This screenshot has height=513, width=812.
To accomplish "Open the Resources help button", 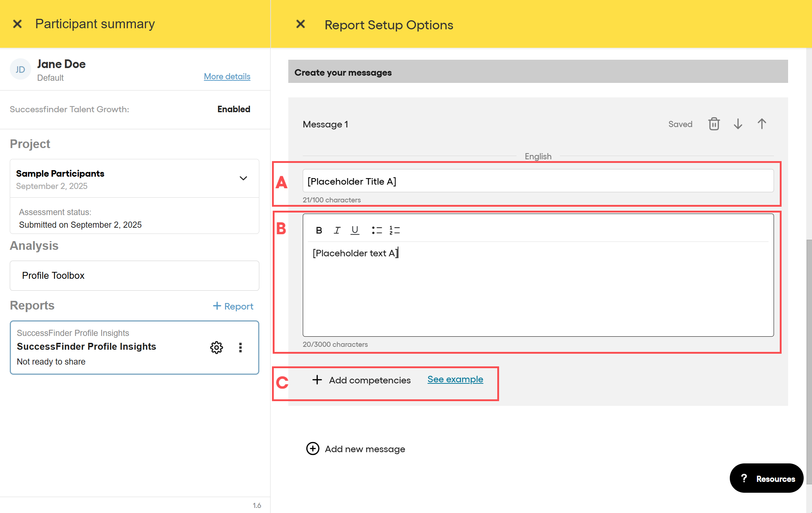I will point(766,478).
